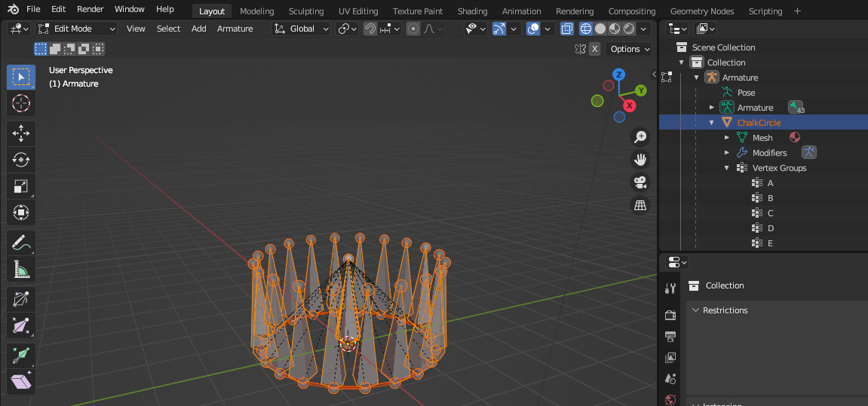Collapse the Restrictions panel
Screen dimensions: 868x406
(x=696, y=310)
